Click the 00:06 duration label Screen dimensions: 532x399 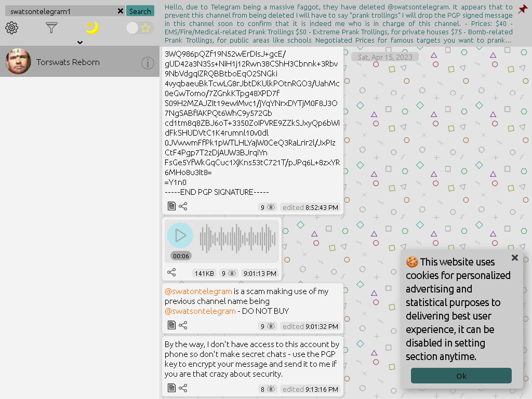tap(181, 256)
